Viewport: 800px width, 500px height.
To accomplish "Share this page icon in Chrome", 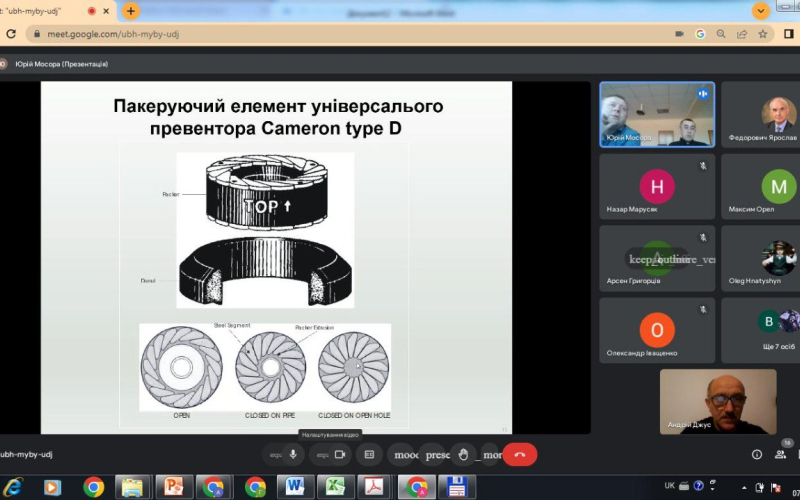I will (742, 34).
